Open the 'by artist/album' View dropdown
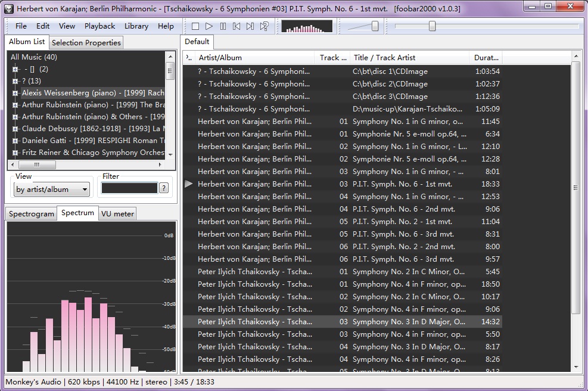 (51, 188)
